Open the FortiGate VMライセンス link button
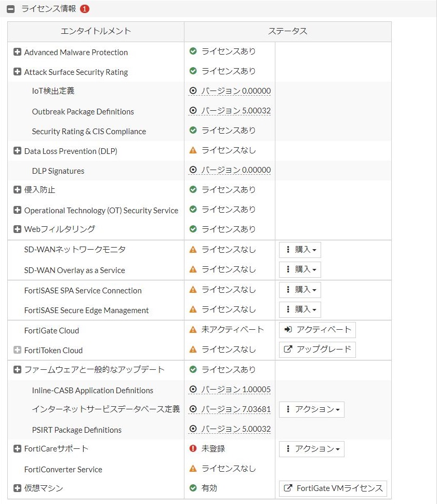 coord(333,488)
